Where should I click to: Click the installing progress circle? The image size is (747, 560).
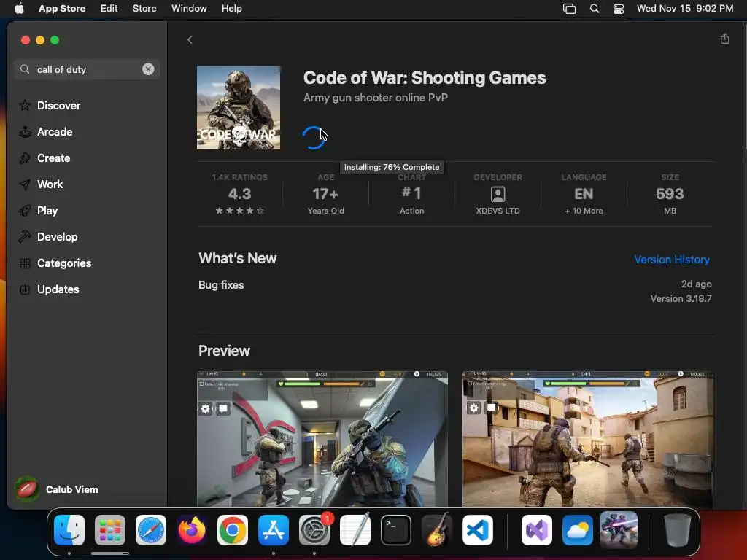tap(314, 138)
